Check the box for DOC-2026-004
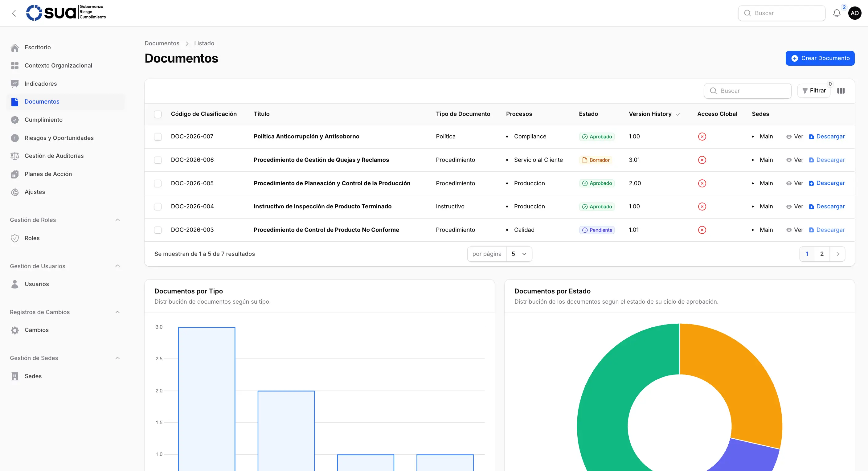The image size is (868, 471). tap(158, 207)
